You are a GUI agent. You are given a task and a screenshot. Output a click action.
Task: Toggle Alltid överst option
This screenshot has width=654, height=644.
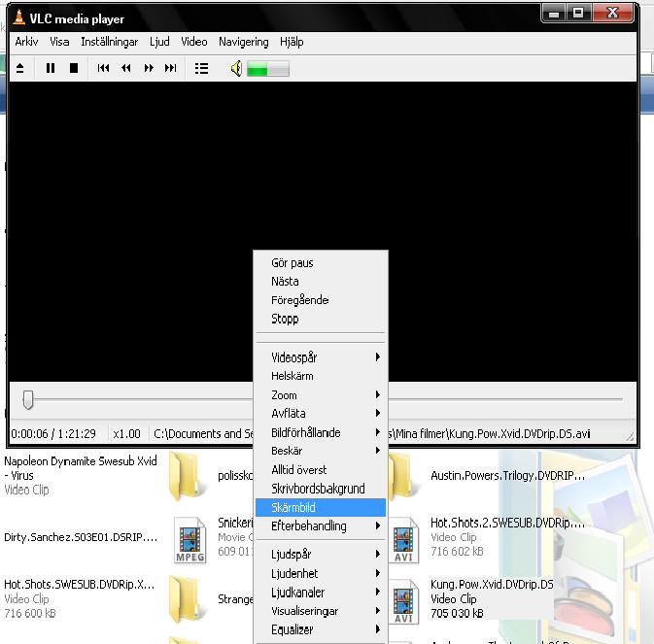tap(321, 470)
